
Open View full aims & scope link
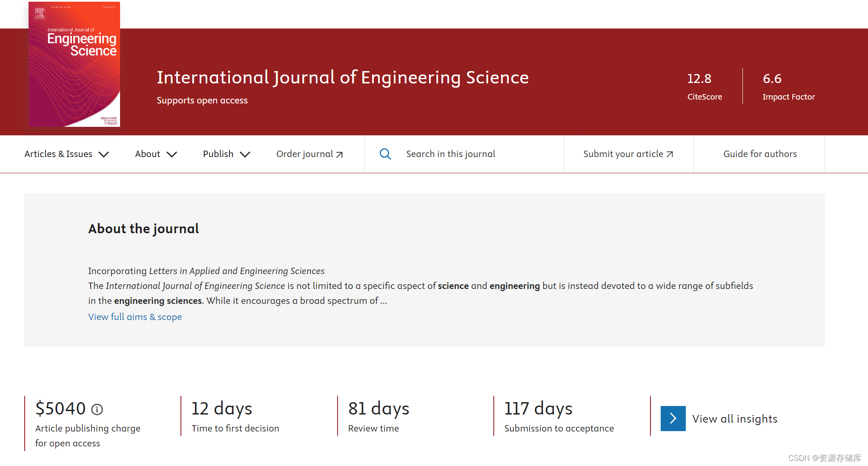[x=135, y=317]
